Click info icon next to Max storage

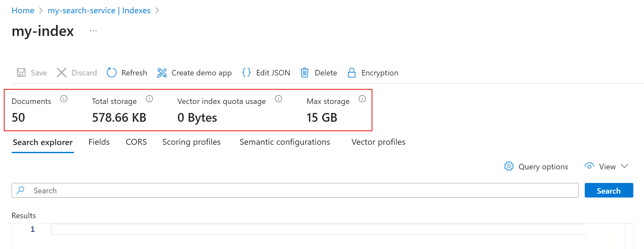(362, 99)
